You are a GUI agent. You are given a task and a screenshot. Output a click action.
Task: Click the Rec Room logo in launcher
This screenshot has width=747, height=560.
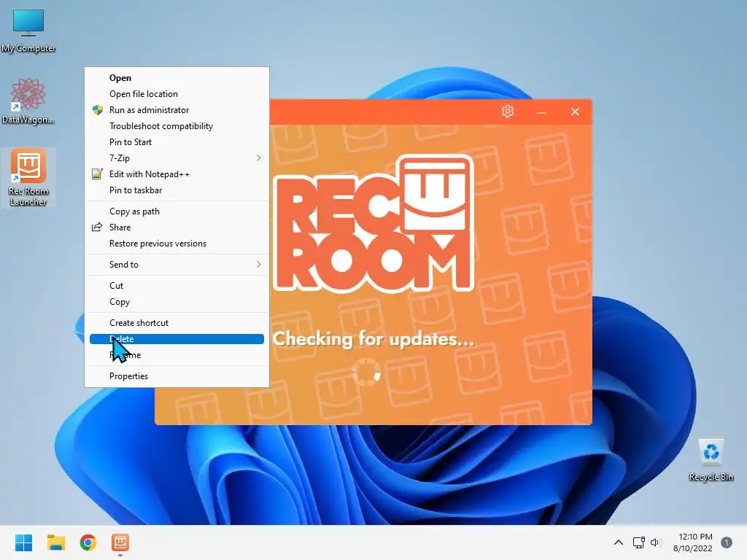click(x=373, y=223)
